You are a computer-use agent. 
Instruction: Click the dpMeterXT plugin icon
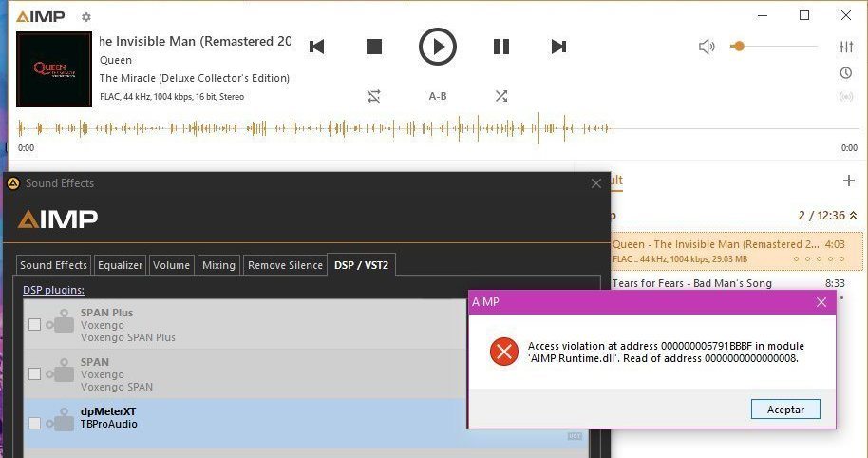[61, 420]
